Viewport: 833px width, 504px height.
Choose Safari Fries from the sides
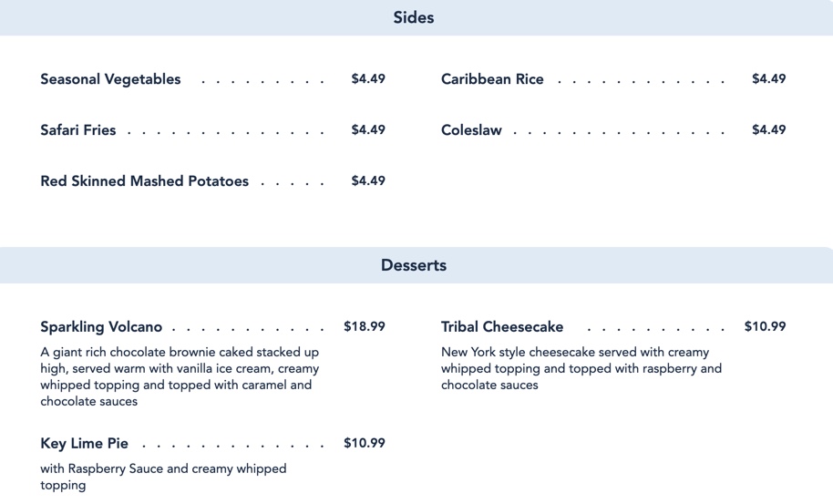[78, 130]
